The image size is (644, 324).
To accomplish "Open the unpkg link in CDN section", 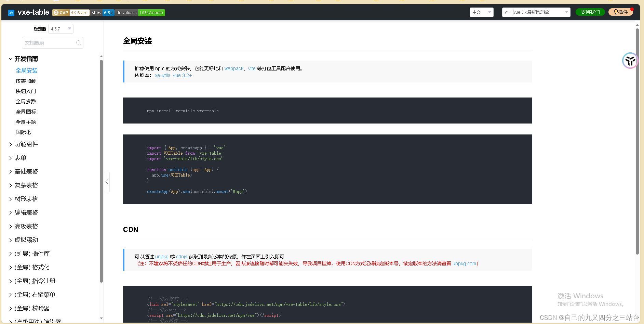I will 162,257.
